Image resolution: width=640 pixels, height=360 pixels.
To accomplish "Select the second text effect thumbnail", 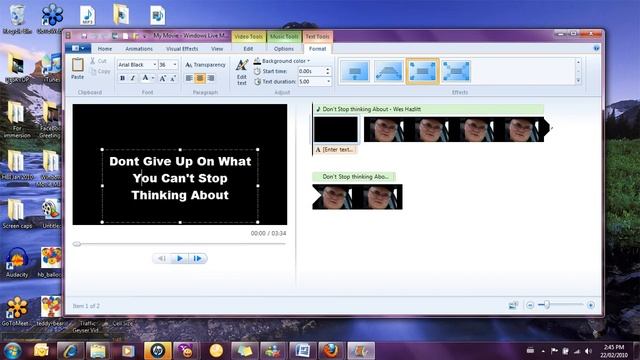I will point(388,71).
